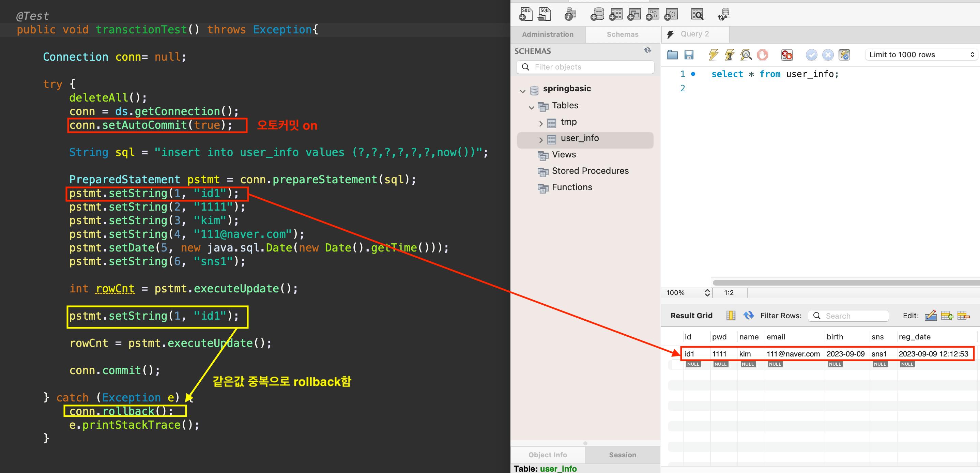Refresh schemas list icon
Screen dimensions: 980x473
tap(647, 50)
